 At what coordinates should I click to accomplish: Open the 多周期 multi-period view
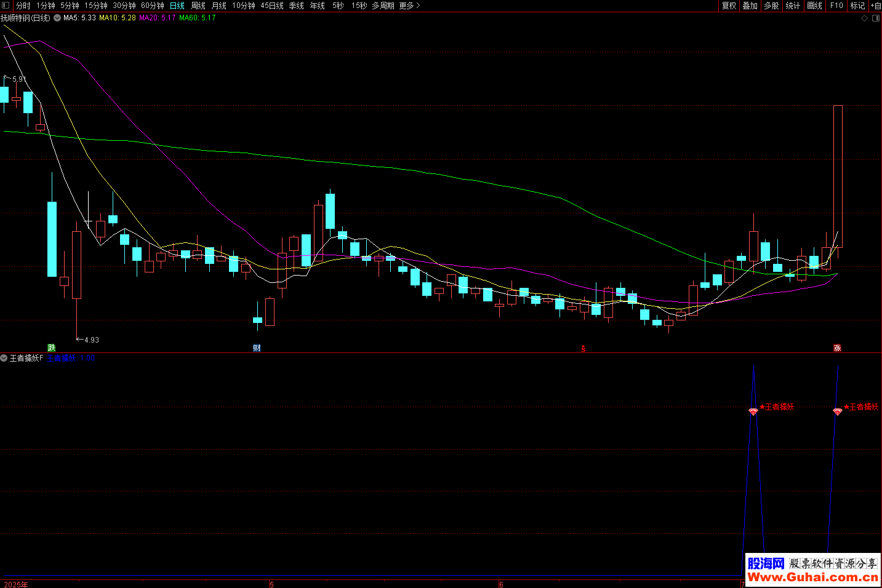(383, 6)
